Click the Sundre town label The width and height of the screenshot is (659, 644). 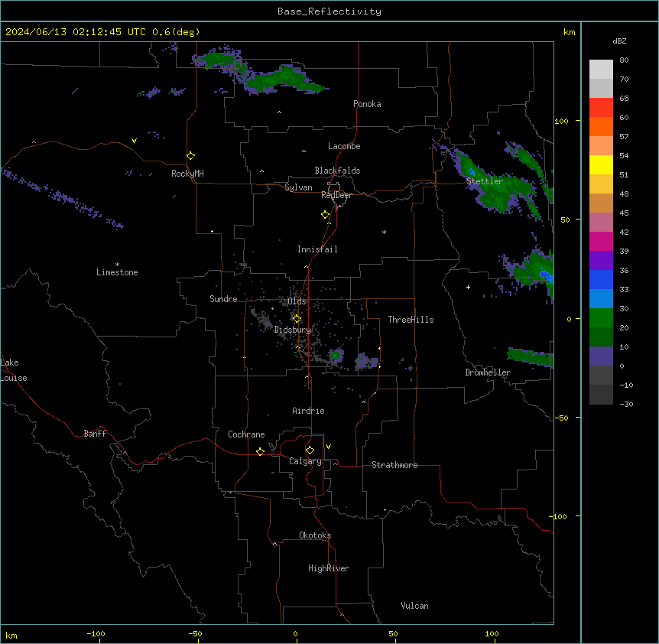tap(223, 299)
